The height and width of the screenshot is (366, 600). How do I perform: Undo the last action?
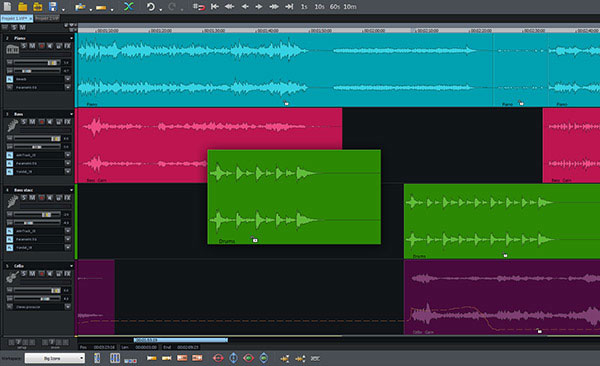[150, 7]
